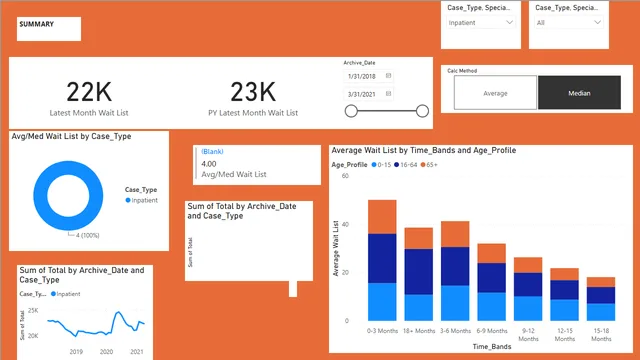The height and width of the screenshot is (360, 640).
Task: Click the 4 (100%) donut data label
Action: click(x=87, y=236)
